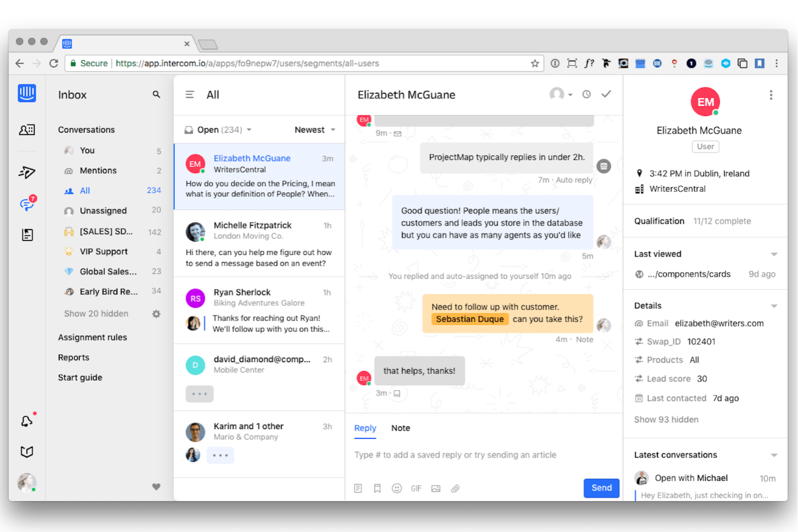
Task: Open the Articles icon in the sidebar
Action: click(26, 234)
